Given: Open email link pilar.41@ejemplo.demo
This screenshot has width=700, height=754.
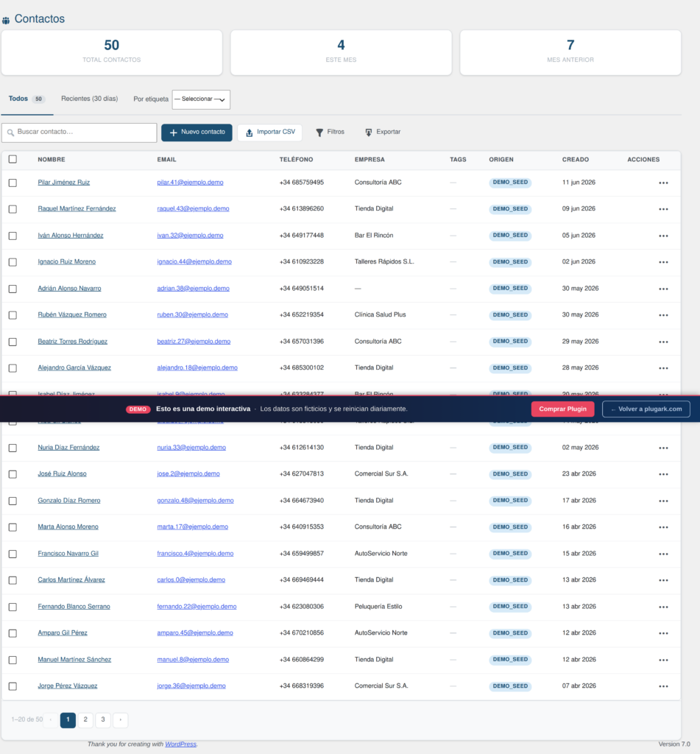Looking at the screenshot, I should click(190, 183).
